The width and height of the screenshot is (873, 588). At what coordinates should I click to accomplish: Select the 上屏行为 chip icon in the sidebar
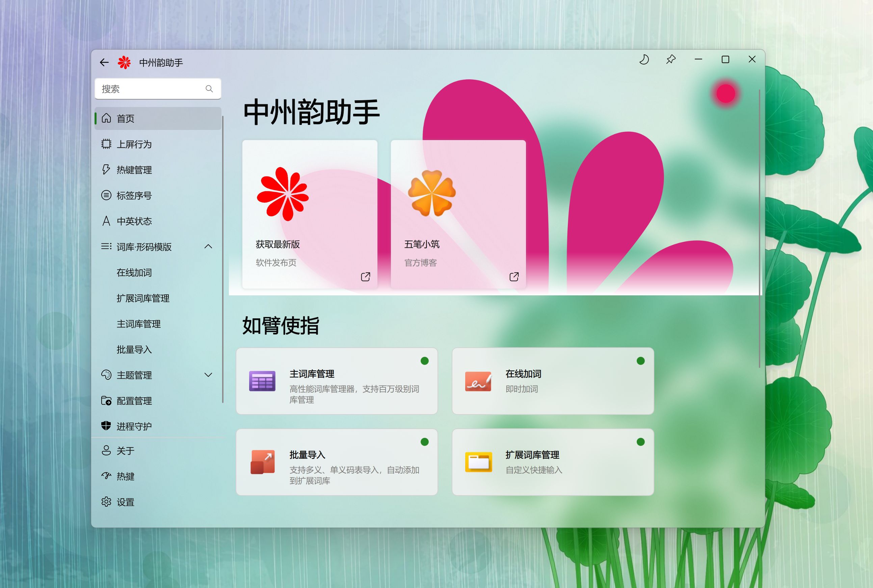pyautogui.click(x=106, y=144)
